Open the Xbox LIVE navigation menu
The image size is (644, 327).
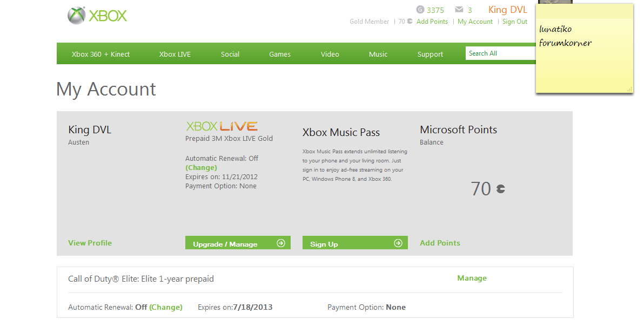175,54
